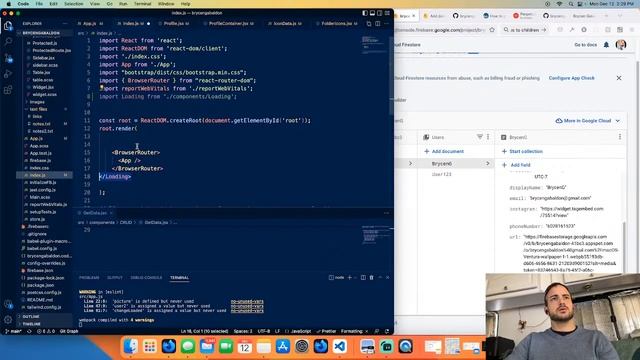
Task: Filter the Users collection documents
Action: pos(480,137)
